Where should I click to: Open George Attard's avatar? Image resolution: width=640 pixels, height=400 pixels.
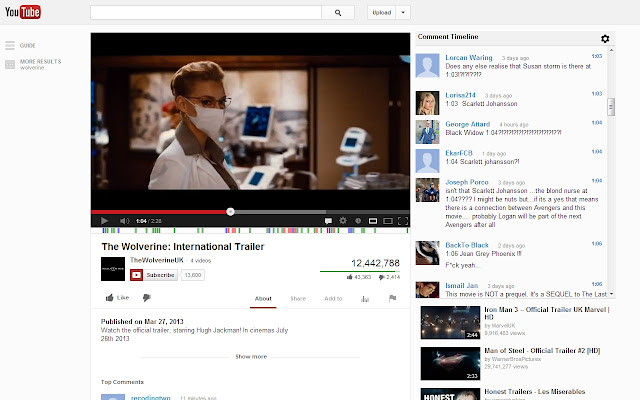[427, 132]
